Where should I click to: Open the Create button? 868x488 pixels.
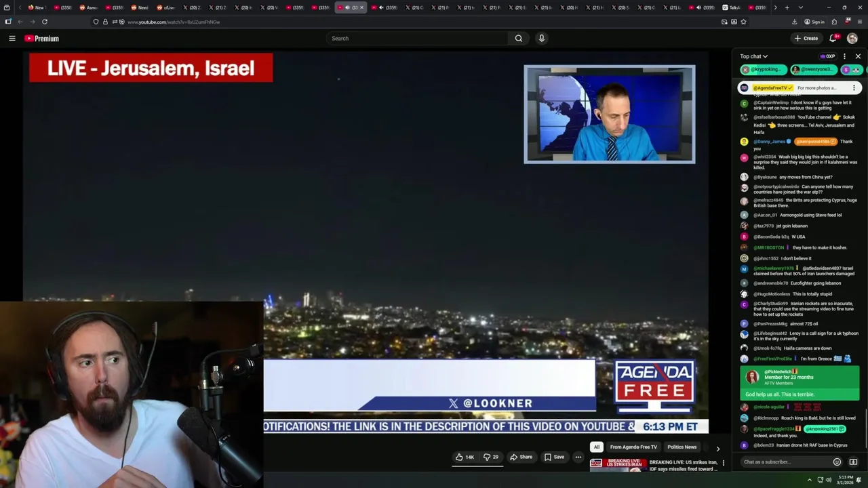point(806,39)
